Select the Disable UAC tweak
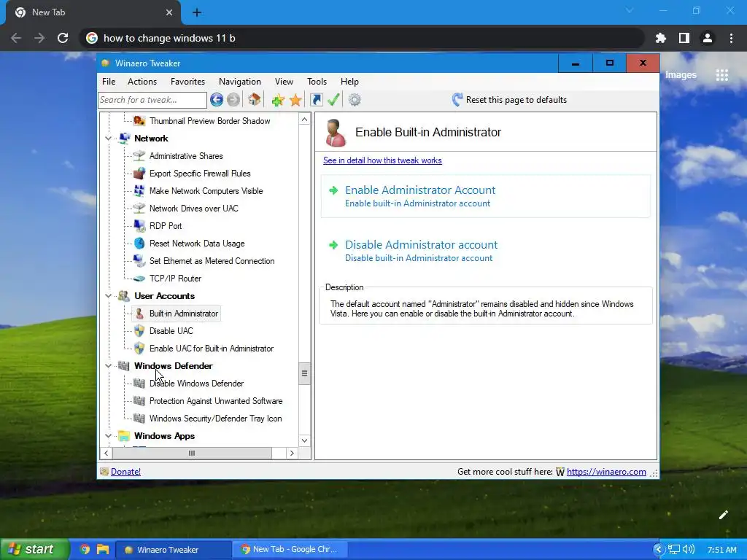This screenshot has height=560, width=747. pyautogui.click(x=171, y=331)
